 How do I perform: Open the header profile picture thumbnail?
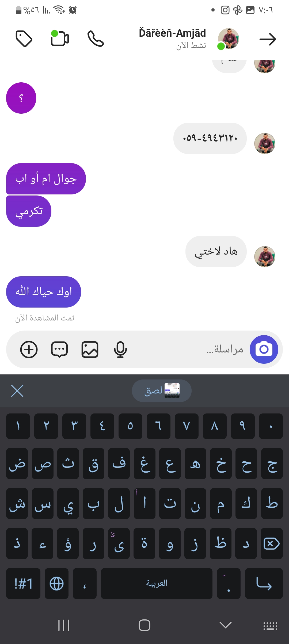(228, 39)
